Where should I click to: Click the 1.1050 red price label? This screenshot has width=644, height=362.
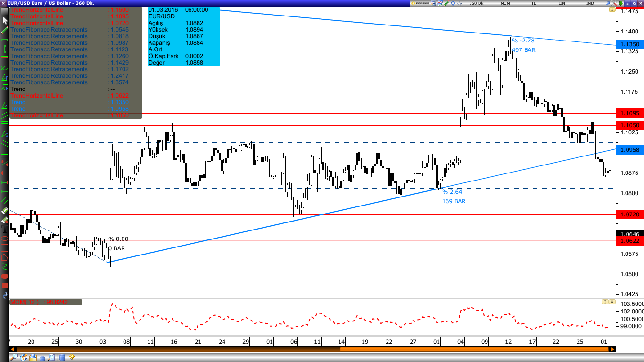(x=630, y=125)
